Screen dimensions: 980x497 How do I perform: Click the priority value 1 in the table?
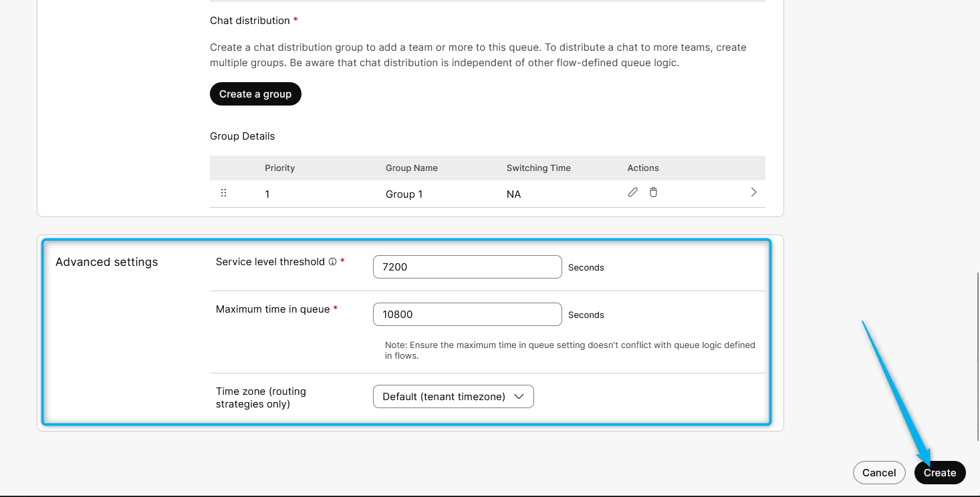pyautogui.click(x=267, y=194)
